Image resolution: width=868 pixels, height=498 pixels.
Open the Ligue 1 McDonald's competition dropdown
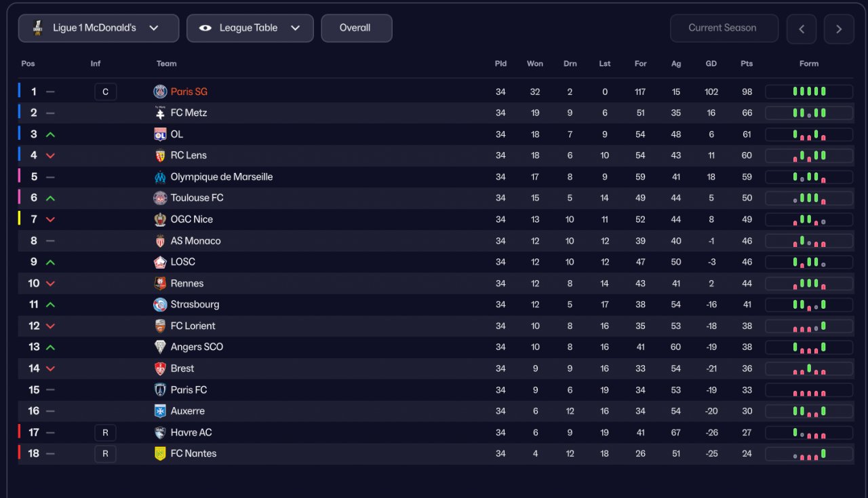pyautogui.click(x=98, y=28)
